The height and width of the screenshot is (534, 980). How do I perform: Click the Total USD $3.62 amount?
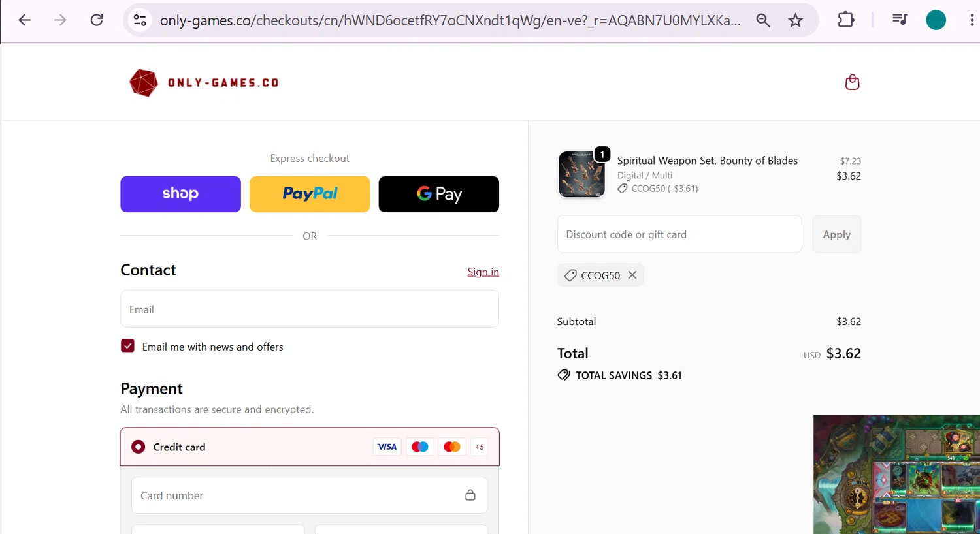tap(843, 353)
